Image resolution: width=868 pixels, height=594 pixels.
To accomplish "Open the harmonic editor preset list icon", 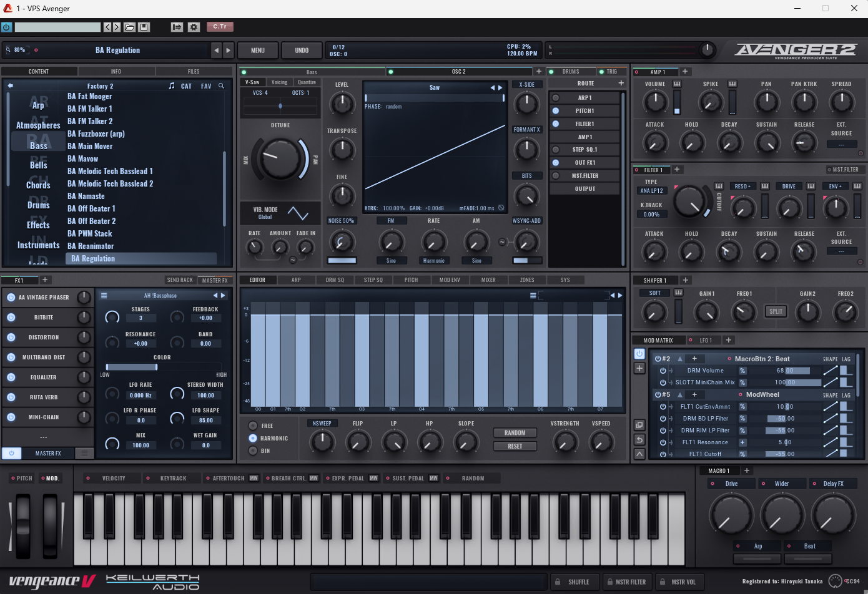I will tap(533, 295).
